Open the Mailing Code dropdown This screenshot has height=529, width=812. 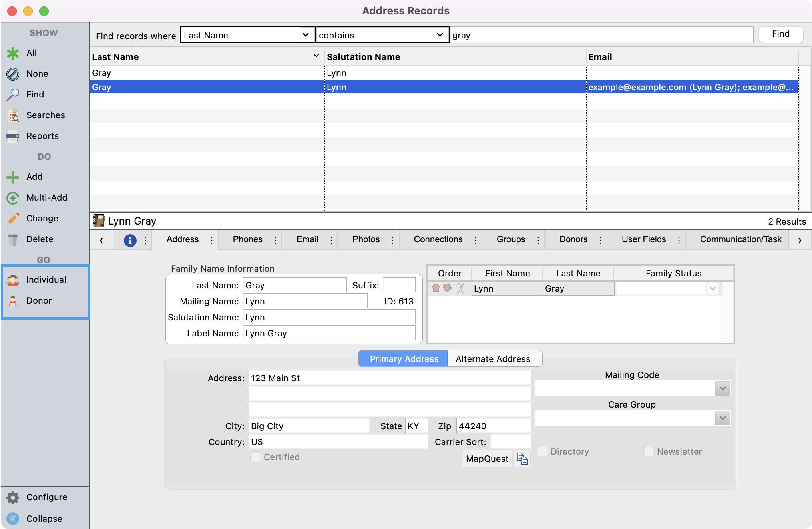click(722, 388)
